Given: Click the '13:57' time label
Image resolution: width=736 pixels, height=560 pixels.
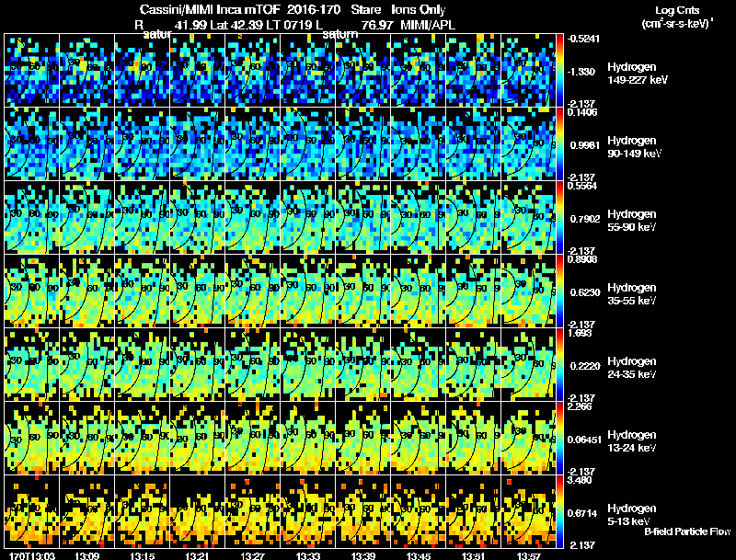Looking at the screenshot, I should pyautogui.click(x=528, y=555).
